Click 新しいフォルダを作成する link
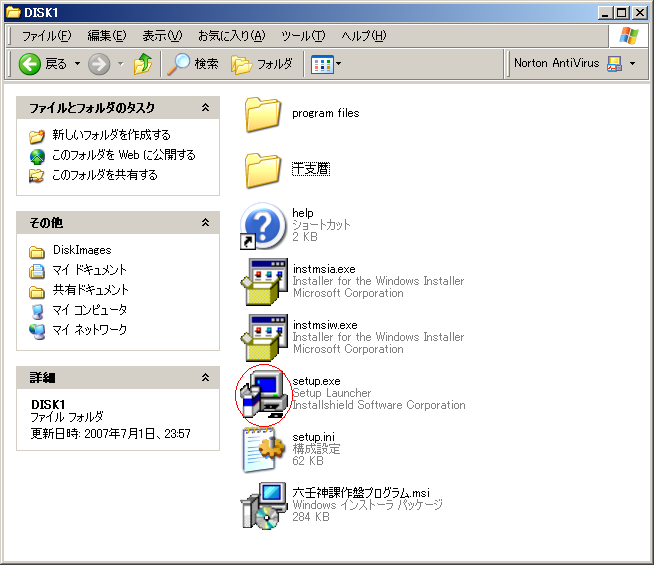 111,135
